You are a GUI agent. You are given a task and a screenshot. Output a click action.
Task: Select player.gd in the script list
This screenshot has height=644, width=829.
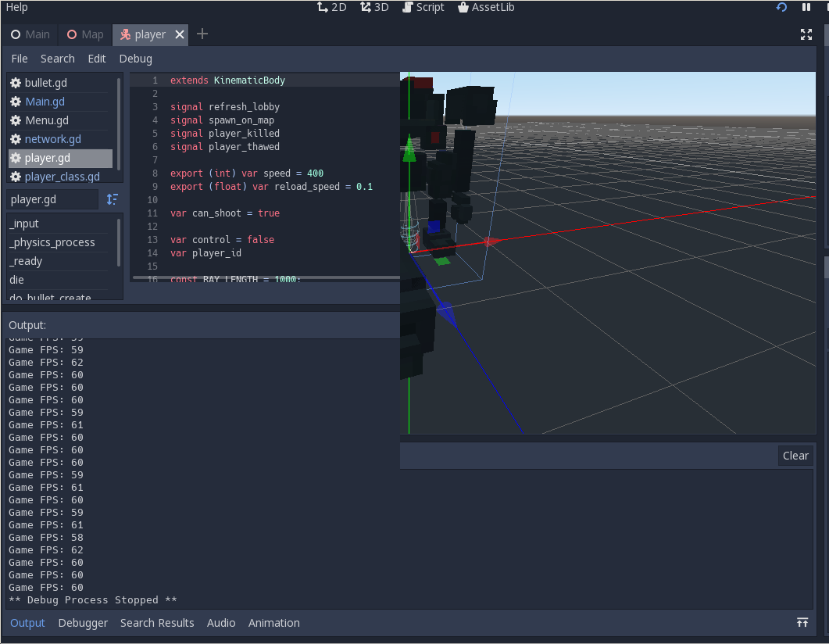[61, 158]
